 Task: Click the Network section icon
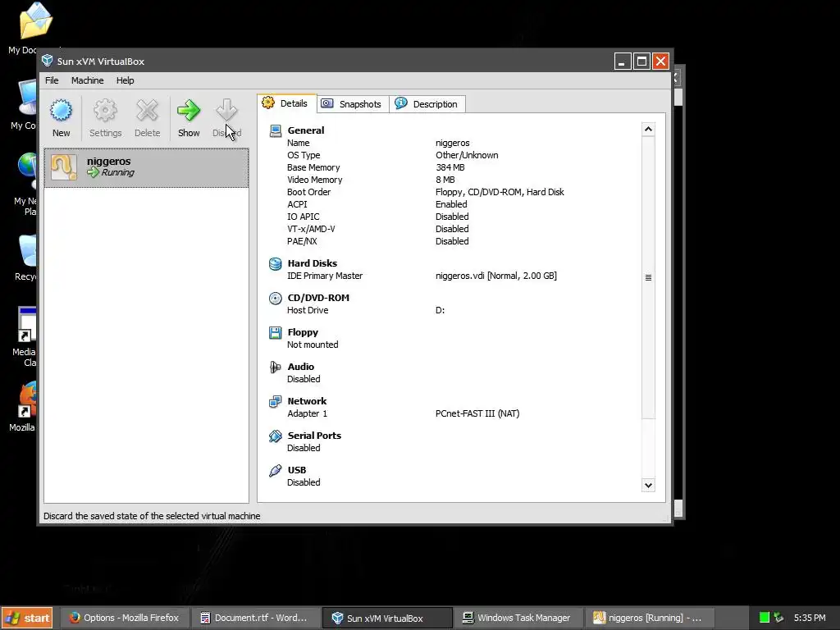point(276,401)
